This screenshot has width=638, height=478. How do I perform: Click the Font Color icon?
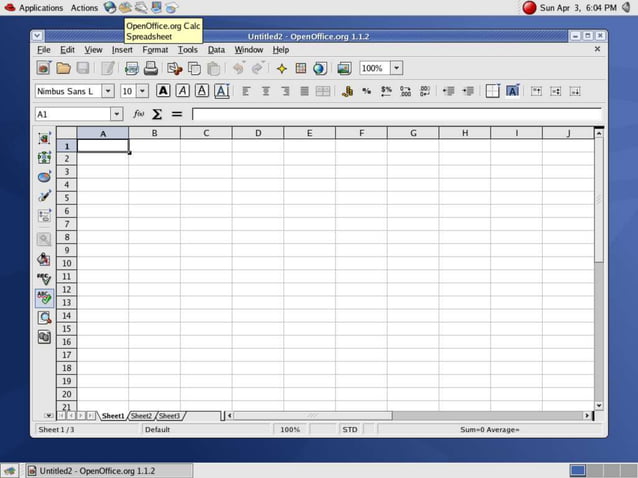[222, 91]
